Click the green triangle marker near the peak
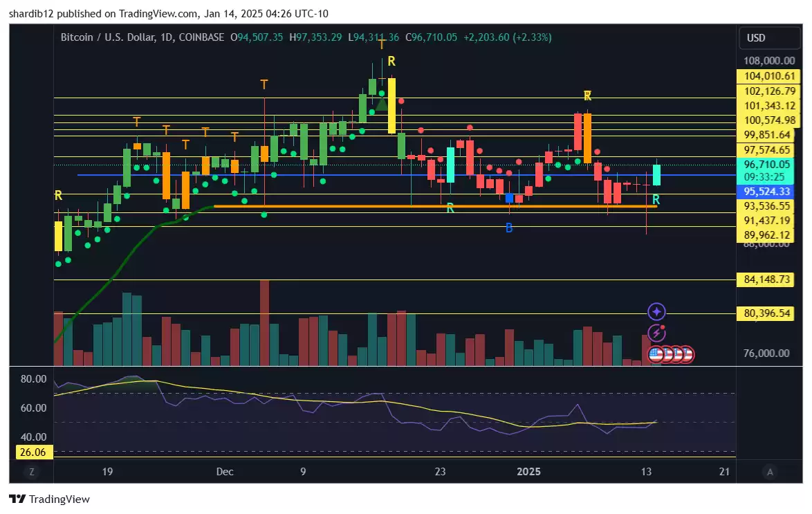The height and width of the screenshot is (514, 812). point(381,104)
